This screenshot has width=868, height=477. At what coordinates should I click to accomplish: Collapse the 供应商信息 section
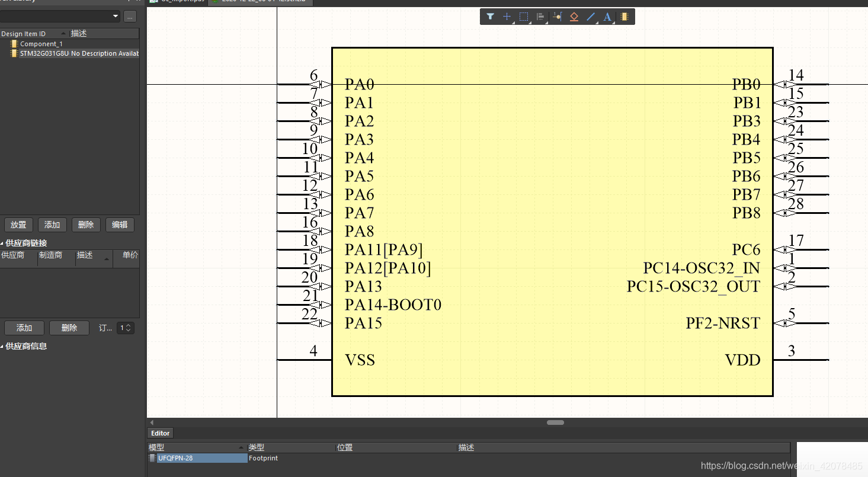click(24, 346)
